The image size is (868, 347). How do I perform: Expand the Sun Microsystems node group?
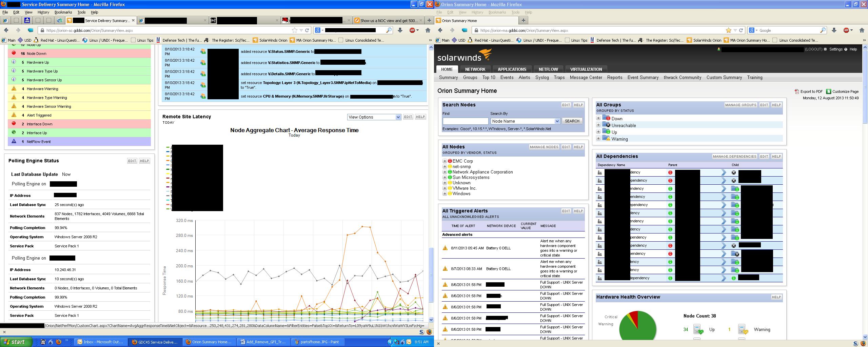point(445,177)
